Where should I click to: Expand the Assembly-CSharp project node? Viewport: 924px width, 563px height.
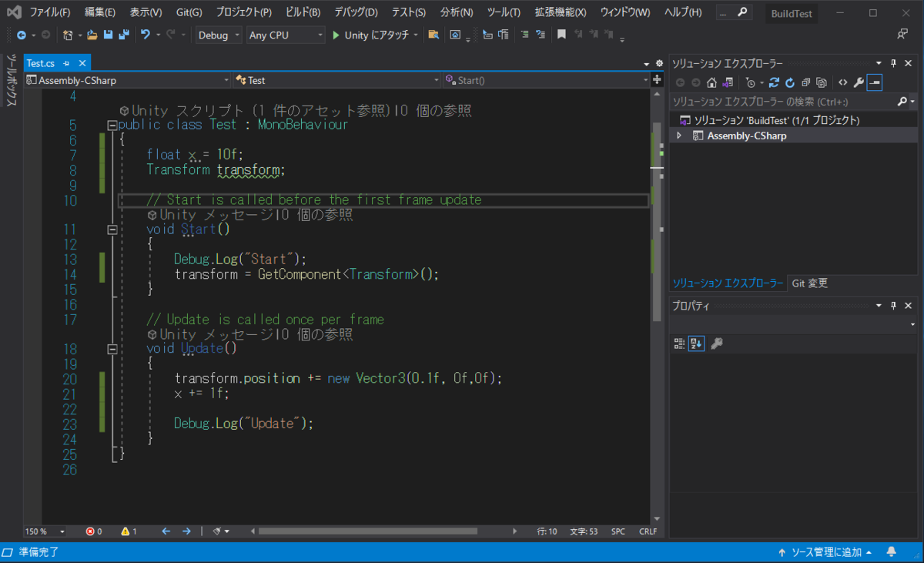tap(678, 136)
